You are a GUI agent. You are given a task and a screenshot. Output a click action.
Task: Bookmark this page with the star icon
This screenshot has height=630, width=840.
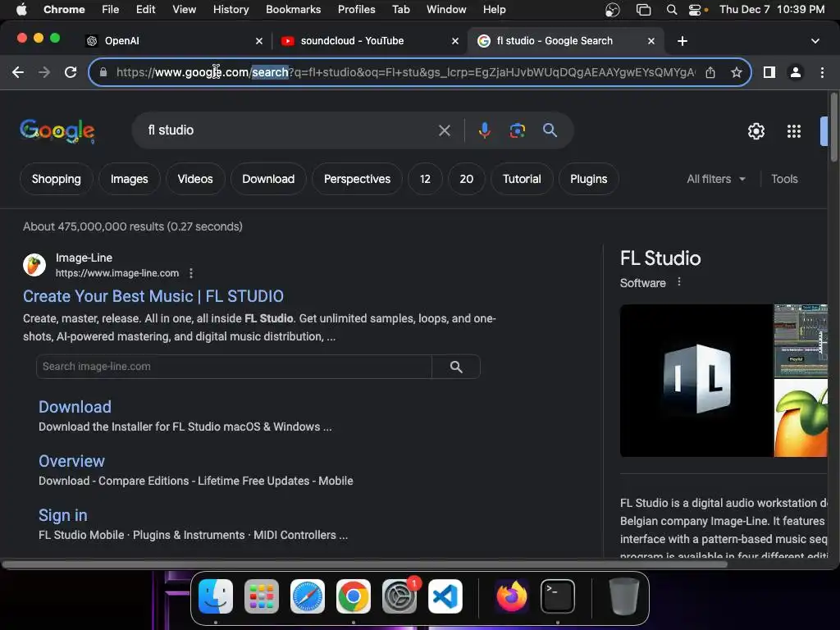click(737, 72)
